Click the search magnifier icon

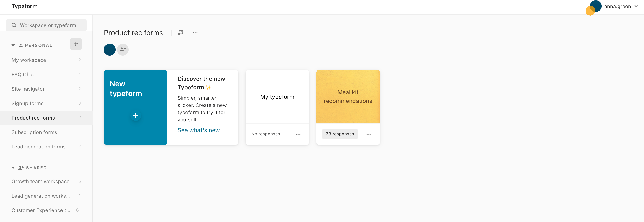coord(14,25)
